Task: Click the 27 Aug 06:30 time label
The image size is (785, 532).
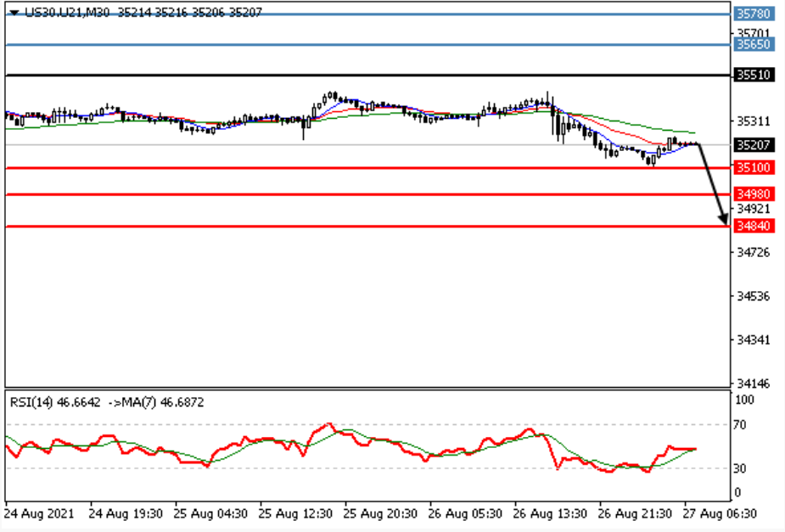Action: pos(720,514)
